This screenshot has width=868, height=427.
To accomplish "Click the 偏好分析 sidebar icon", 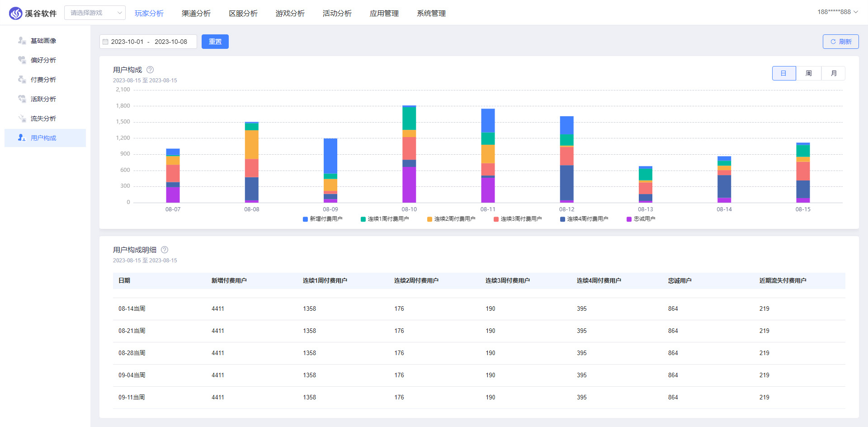I will click(22, 60).
